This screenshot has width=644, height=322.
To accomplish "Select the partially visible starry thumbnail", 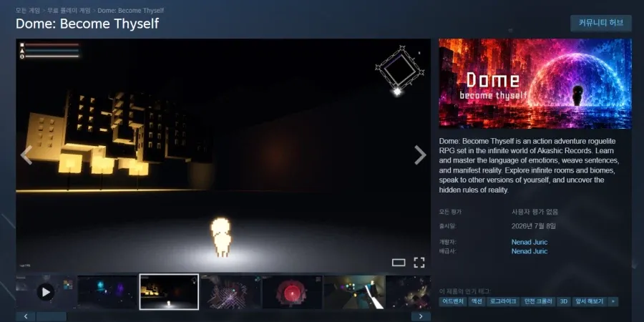I will point(409,292).
